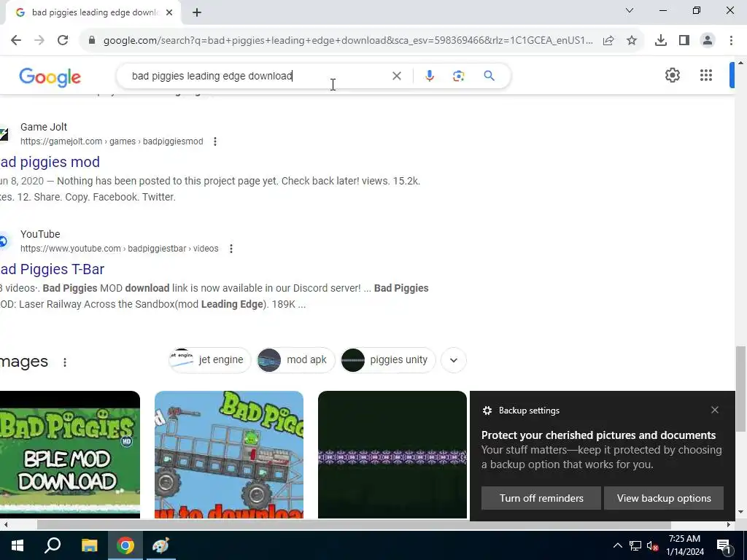Open the youtube.com badpiggiestbar URL breadcrumb
Image resolution: width=747 pixels, height=560 pixels.
[x=119, y=249]
